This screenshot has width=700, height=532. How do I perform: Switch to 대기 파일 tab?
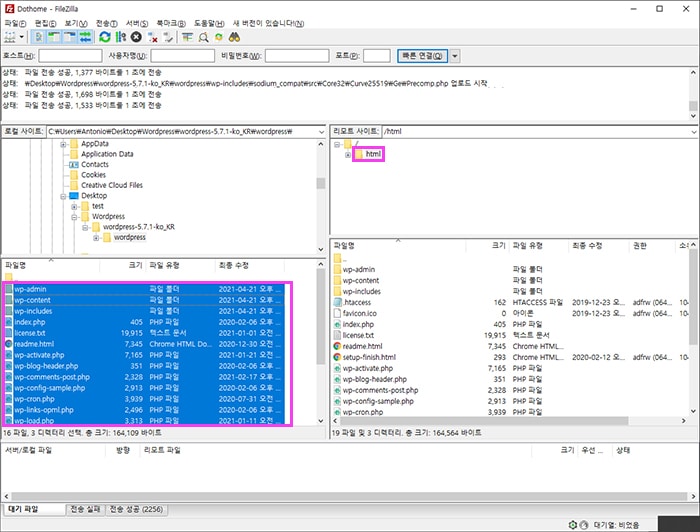click(x=34, y=509)
